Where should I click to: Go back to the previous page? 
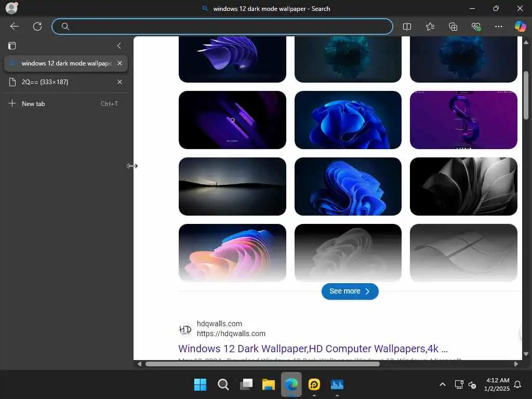point(14,26)
